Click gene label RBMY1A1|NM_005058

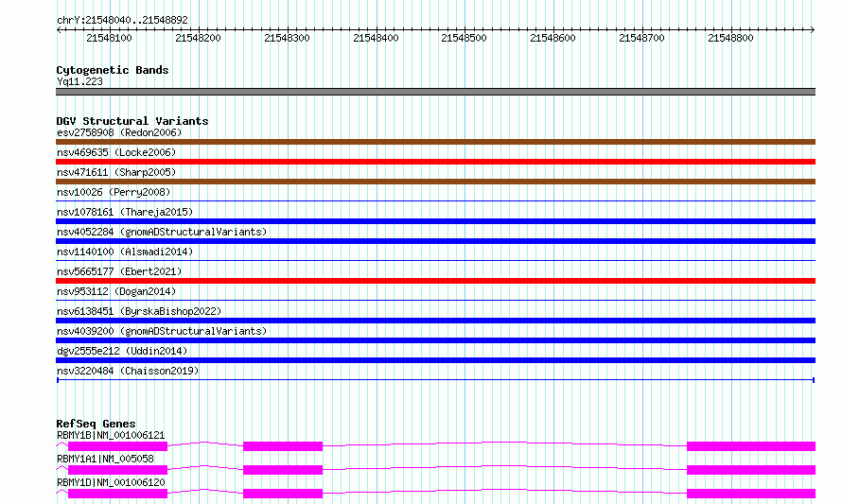point(105,459)
